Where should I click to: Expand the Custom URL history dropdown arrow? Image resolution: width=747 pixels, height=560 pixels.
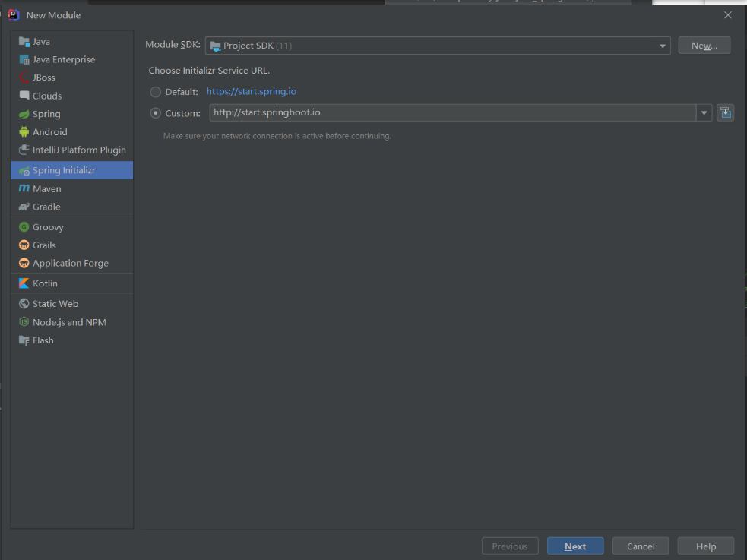704,113
